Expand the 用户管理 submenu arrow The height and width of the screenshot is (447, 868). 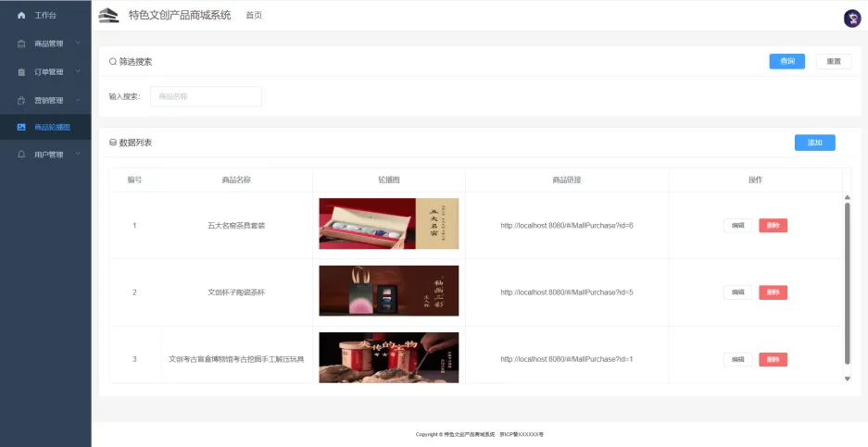[78, 155]
